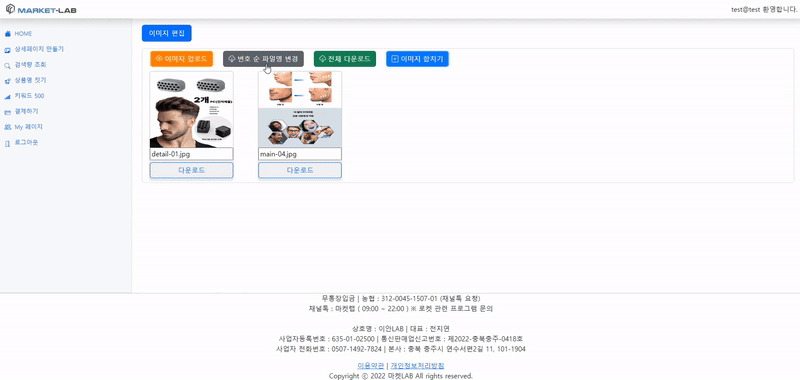Open My 페이지 menu item
This screenshot has height=380, width=800.
(28, 127)
